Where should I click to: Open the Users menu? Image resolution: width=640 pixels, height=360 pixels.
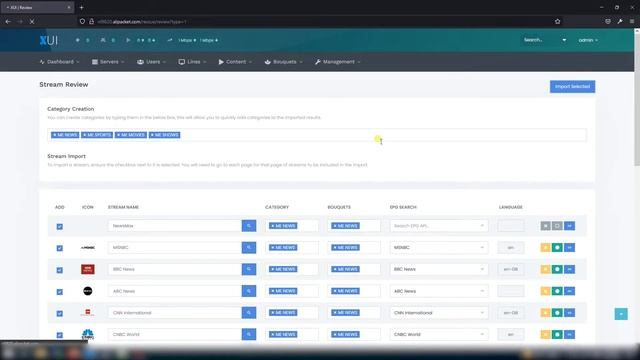(x=151, y=62)
